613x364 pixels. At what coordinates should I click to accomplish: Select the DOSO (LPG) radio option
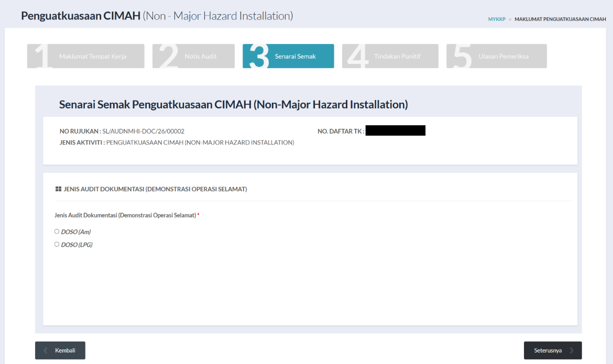pyautogui.click(x=57, y=245)
